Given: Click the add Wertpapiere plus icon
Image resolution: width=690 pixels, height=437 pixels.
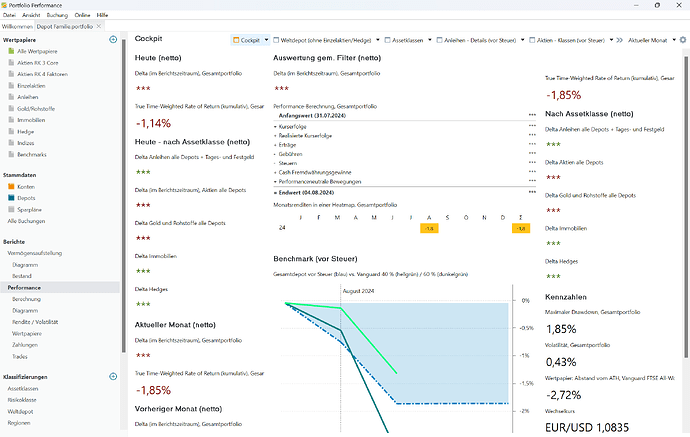Looking at the screenshot, I should [113, 40].
